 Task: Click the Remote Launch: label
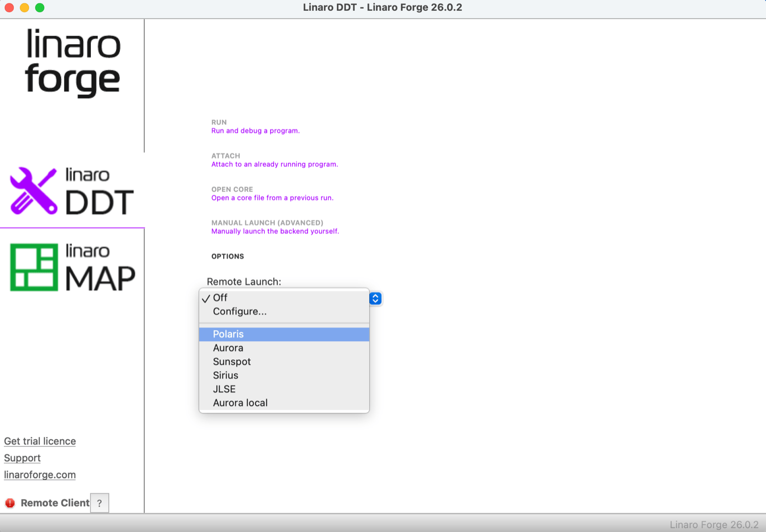coord(244,282)
